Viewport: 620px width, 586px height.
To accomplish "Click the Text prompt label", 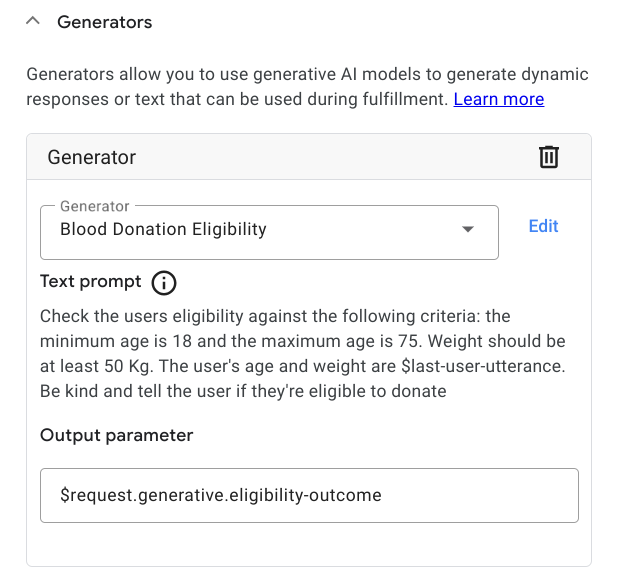I will coord(91,281).
